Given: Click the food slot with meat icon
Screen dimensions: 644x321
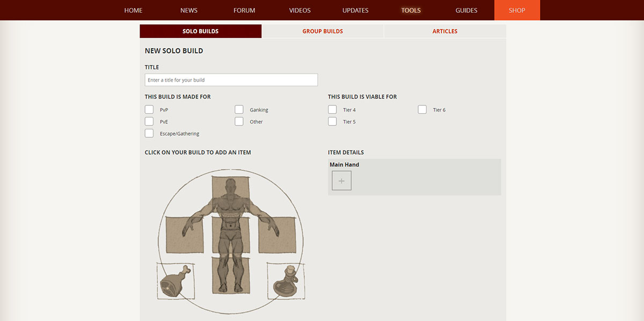Looking at the screenshot, I should pos(176,280).
